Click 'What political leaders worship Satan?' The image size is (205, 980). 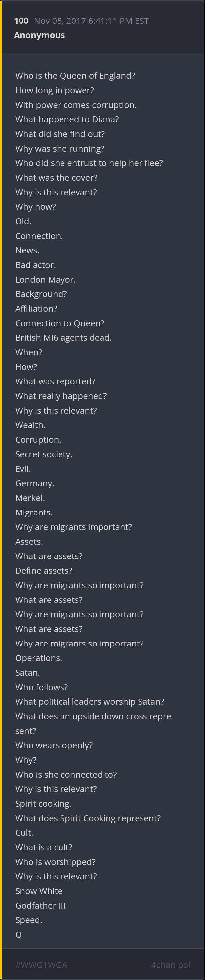[89, 701]
